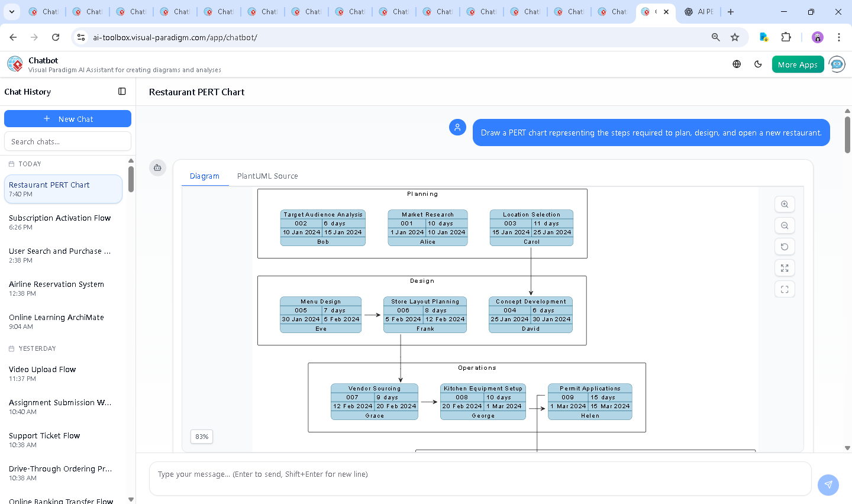The width and height of the screenshot is (852, 504).
Task: Click the fit-to-frame icon for the diagram
Action: coord(785,289)
